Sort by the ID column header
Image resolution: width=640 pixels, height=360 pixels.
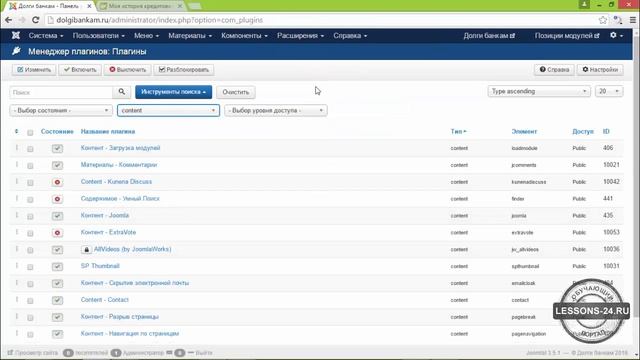coord(606,131)
